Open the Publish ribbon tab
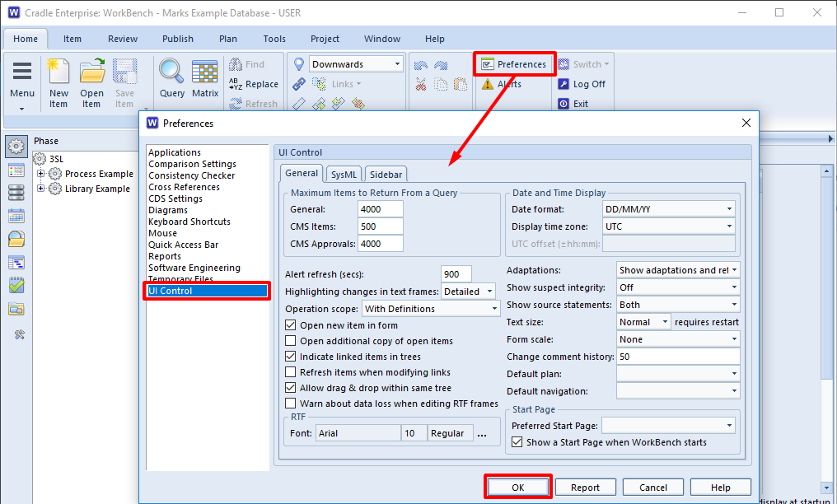This screenshot has width=837, height=504. 178,39
